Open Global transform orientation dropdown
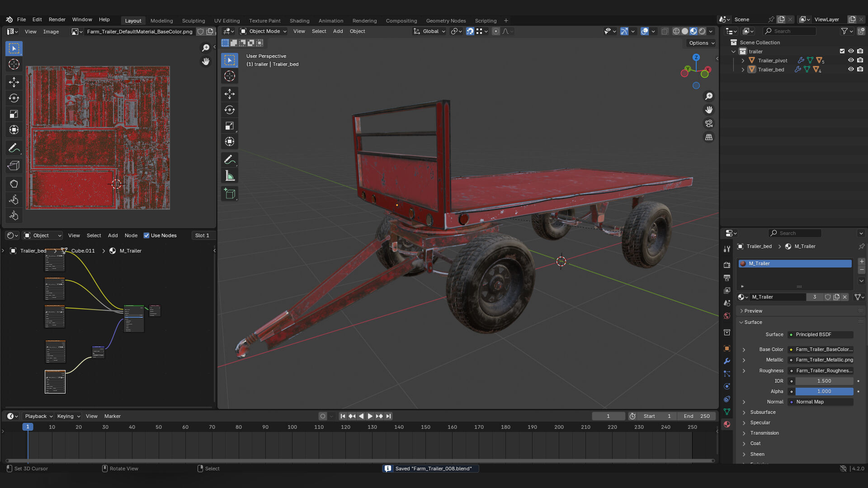868x488 pixels. (429, 31)
